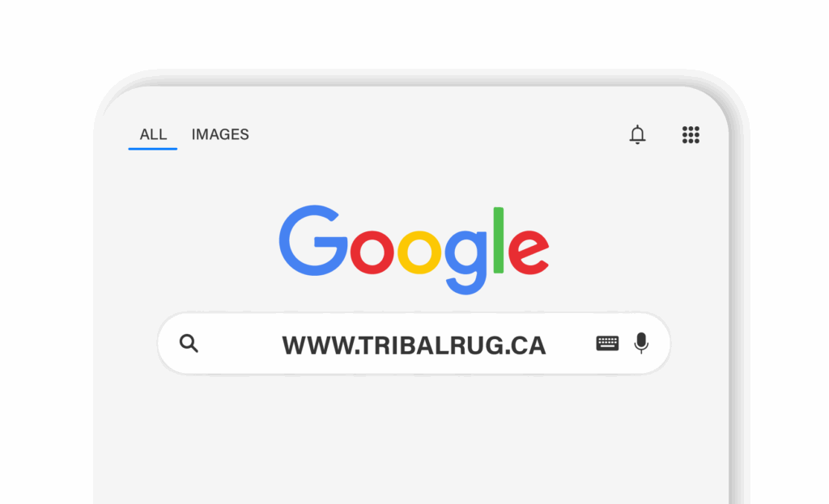Click the yellow letter o in logo

point(419,252)
